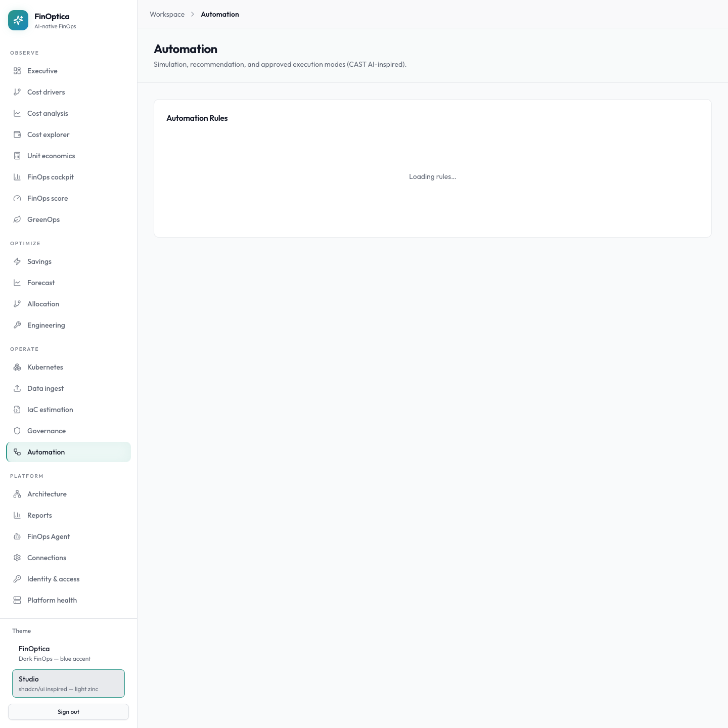View Platform health
The image size is (728, 728).
68,600
